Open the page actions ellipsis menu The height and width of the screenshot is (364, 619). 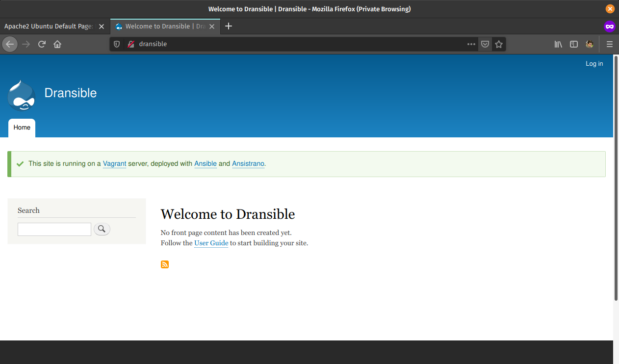(471, 44)
